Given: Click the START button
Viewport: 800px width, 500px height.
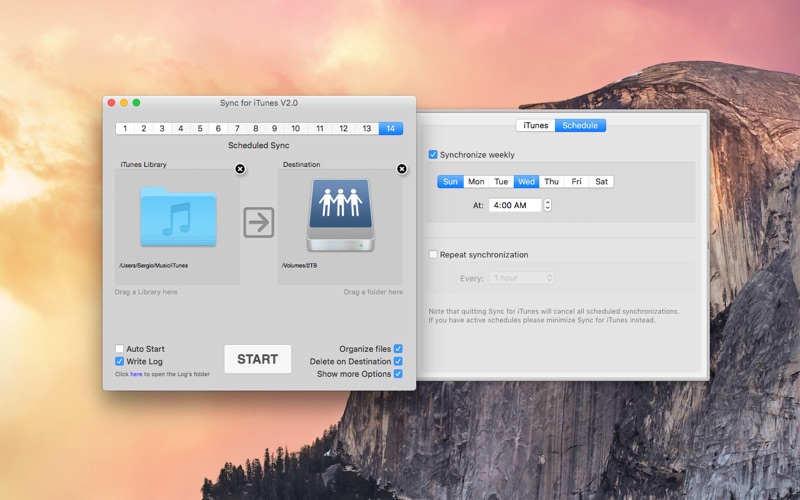Looking at the screenshot, I should (x=258, y=359).
